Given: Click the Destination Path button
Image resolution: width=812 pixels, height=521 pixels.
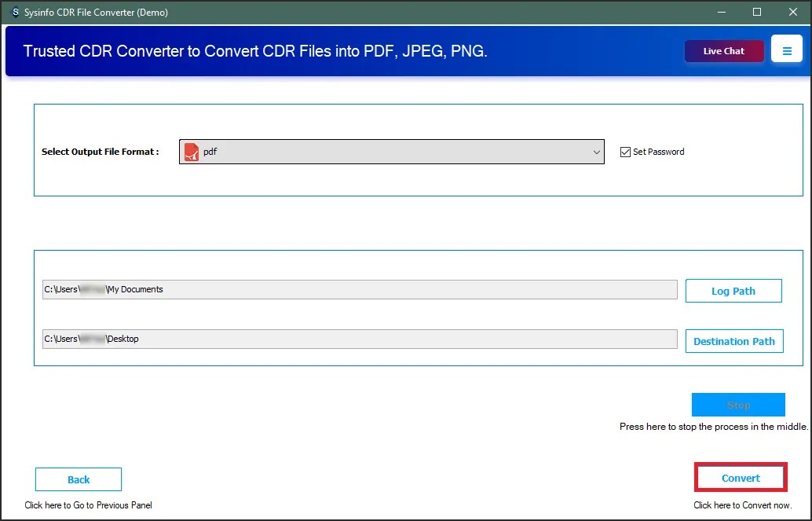Looking at the screenshot, I should pos(734,341).
